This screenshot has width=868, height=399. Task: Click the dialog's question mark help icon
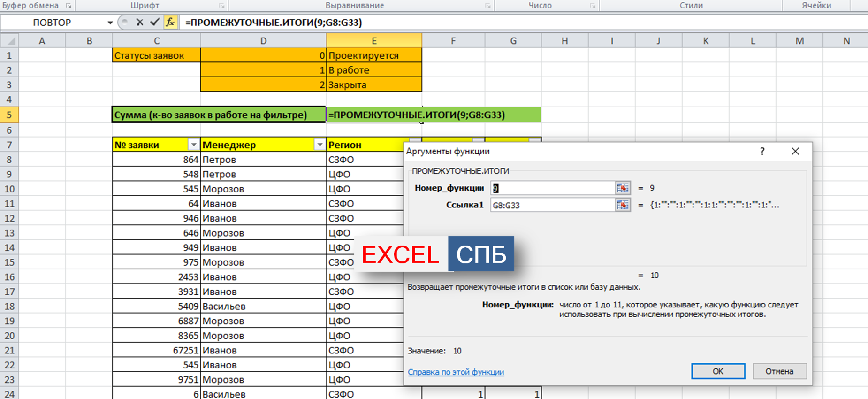pyautogui.click(x=762, y=151)
